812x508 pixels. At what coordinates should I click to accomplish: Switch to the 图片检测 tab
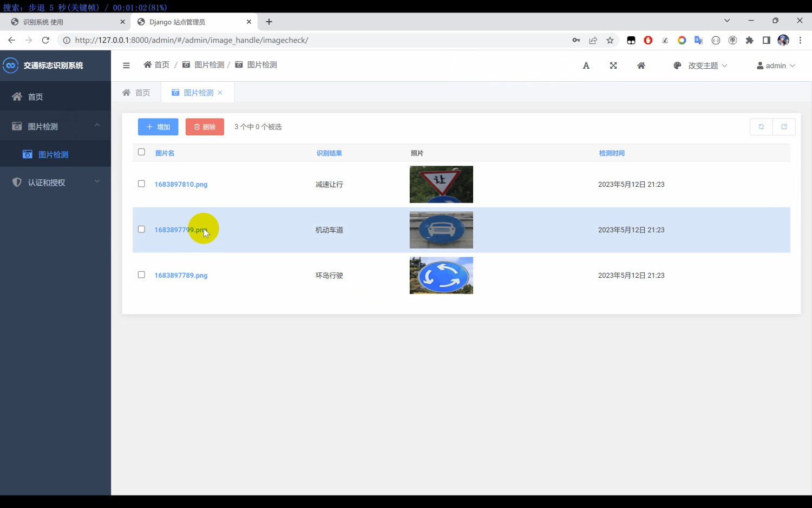tap(197, 92)
